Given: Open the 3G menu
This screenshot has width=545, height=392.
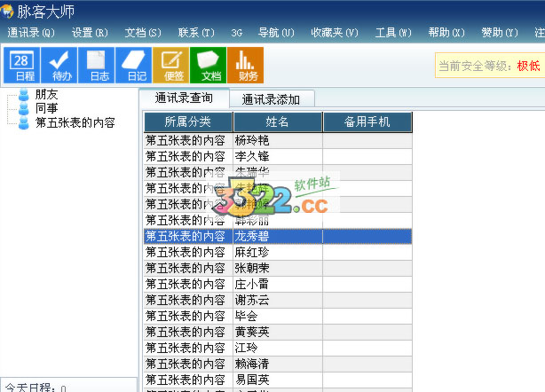Looking at the screenshot, I should coord(237,33).
